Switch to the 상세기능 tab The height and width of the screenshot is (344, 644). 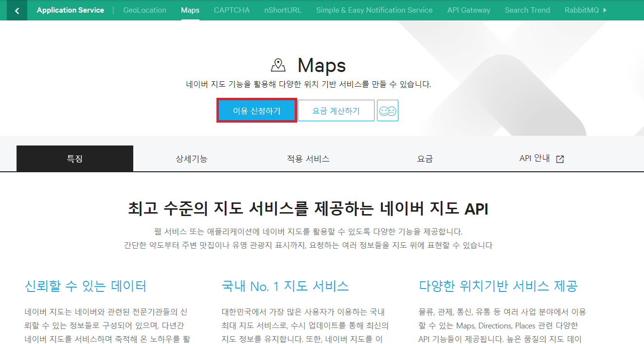(x=192, y=159)
